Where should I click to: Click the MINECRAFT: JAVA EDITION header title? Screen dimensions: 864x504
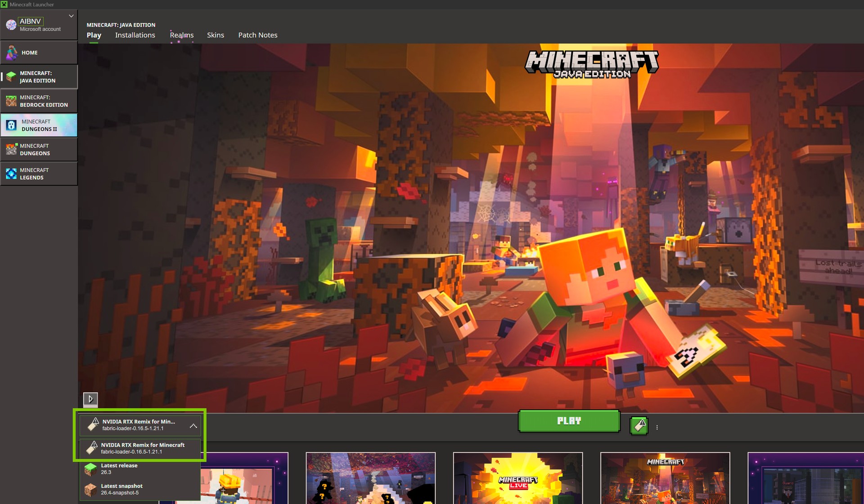121,25
